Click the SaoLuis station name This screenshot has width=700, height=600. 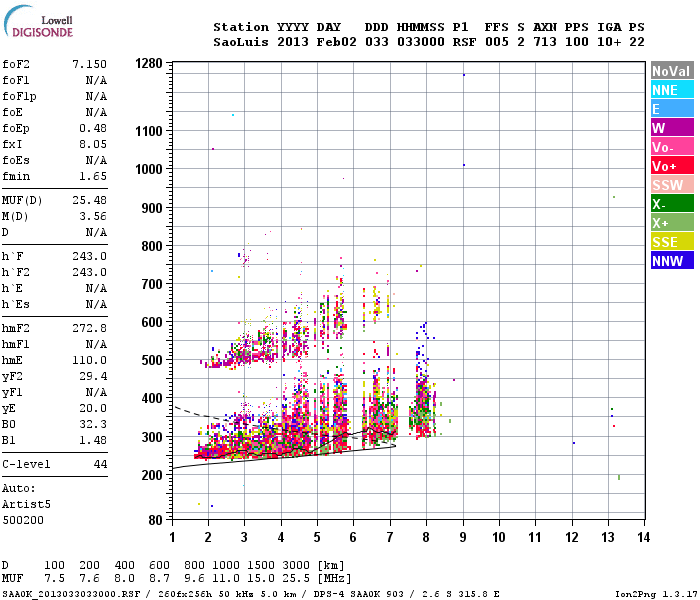click(x=241, y=42)
